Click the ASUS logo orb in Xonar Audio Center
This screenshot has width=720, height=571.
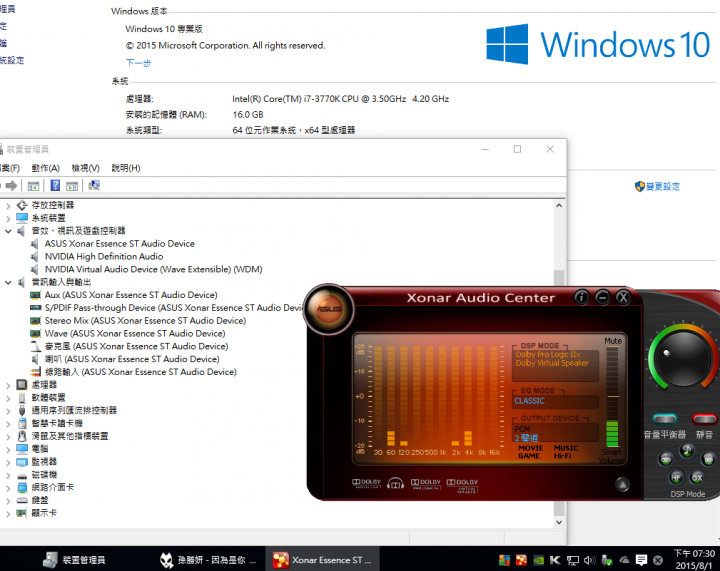coord(328,309)
